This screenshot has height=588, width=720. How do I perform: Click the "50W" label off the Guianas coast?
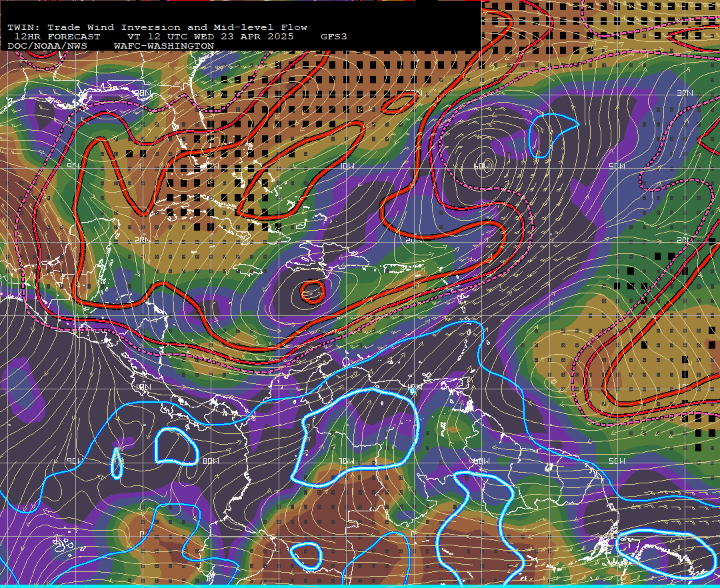[x=617, y=461]
